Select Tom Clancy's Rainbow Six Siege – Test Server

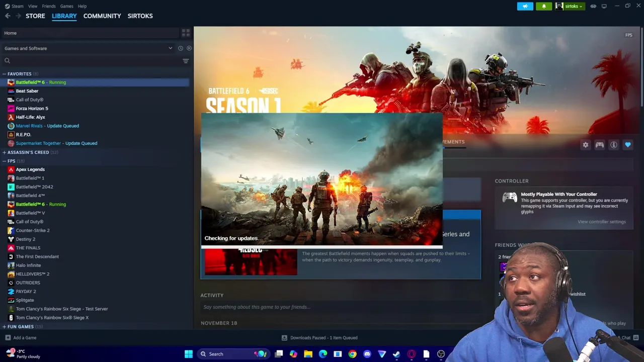point(61,309)
